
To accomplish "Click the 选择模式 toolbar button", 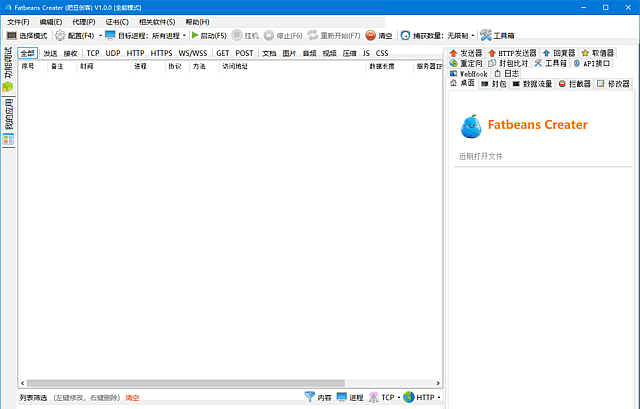I will tap(27, 36).
